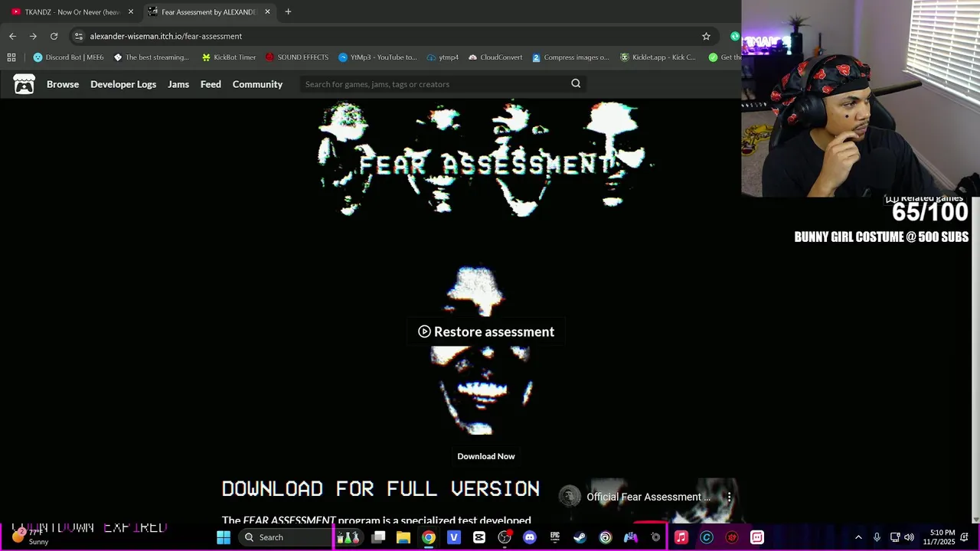Open the volume tray icon

click(909, 537)
